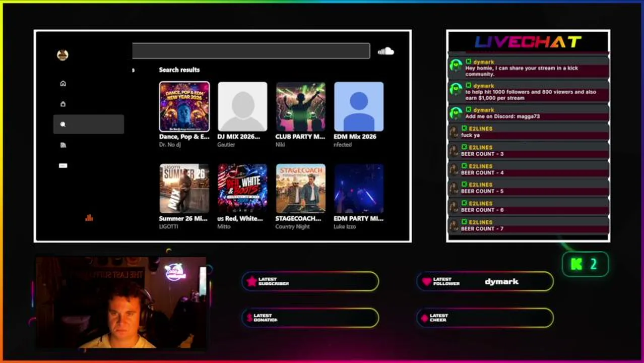Click the 'Red, White...' title
The height and width of the screenshot is (363, 644).
tap(240, 219)
